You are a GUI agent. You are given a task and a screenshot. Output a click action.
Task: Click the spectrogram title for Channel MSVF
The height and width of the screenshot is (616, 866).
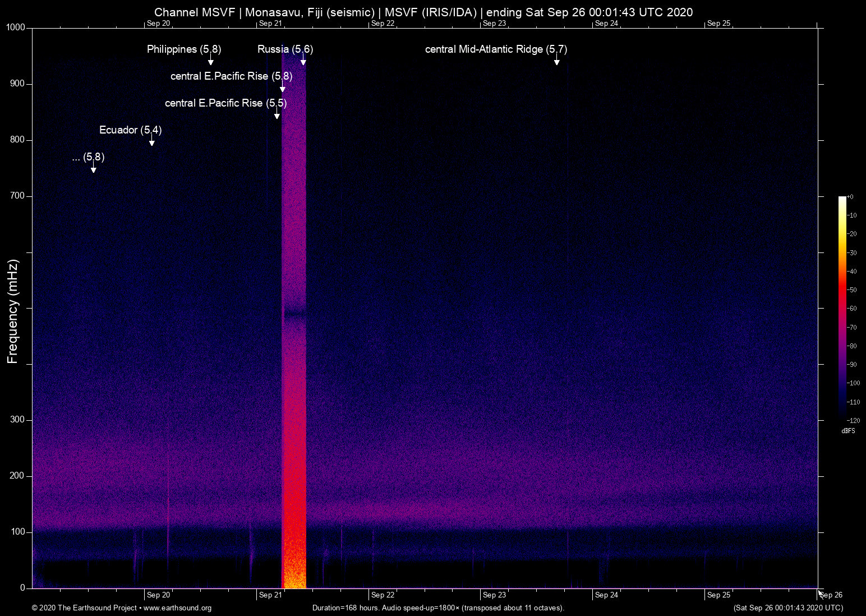point(424,12)
